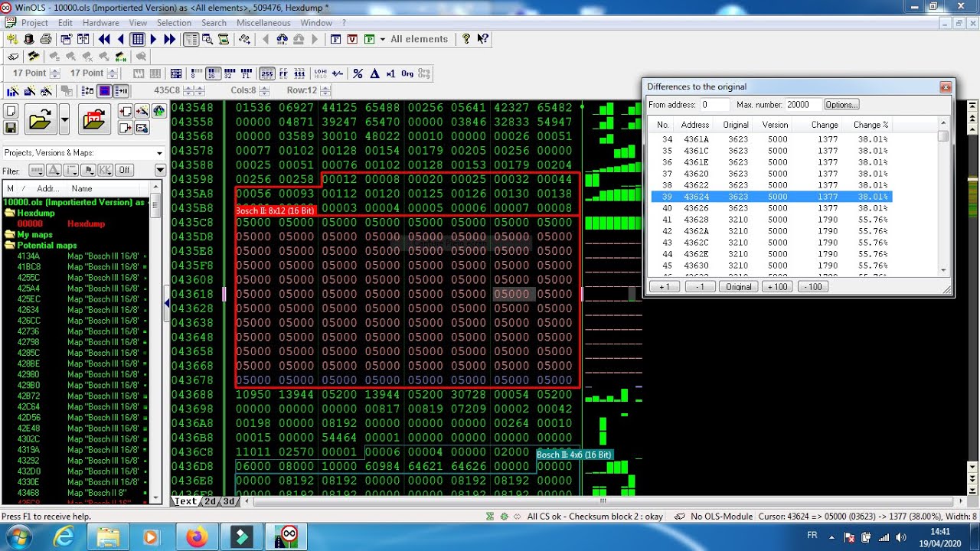The image size is (980, 551).
Task: Toggle hexadecimal FF number display
Action: pyautogui.click(x=283, y=73)
